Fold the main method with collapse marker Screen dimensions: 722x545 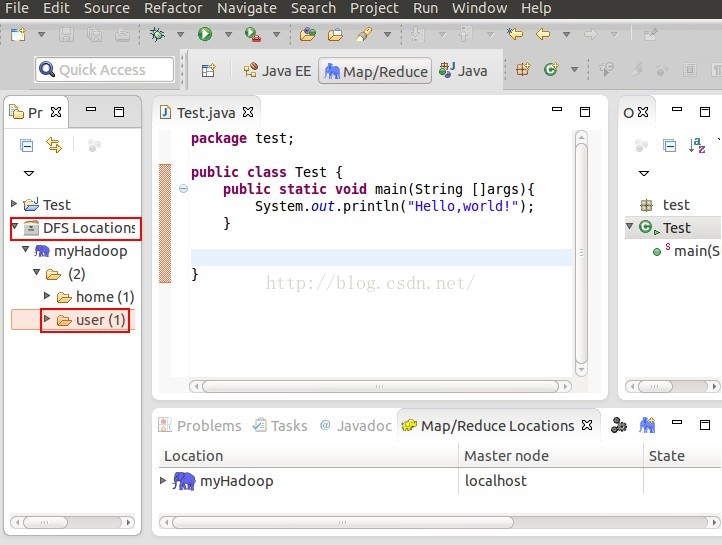pos(183,188)
